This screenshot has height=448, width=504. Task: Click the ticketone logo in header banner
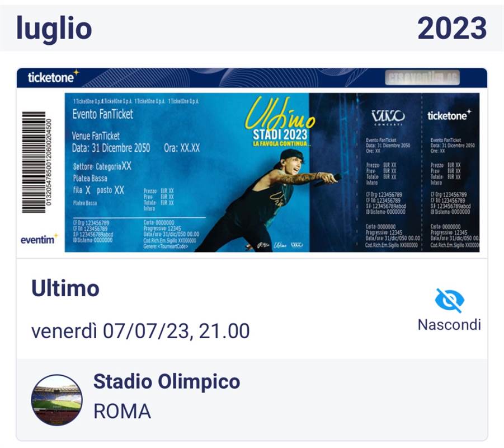53,77
